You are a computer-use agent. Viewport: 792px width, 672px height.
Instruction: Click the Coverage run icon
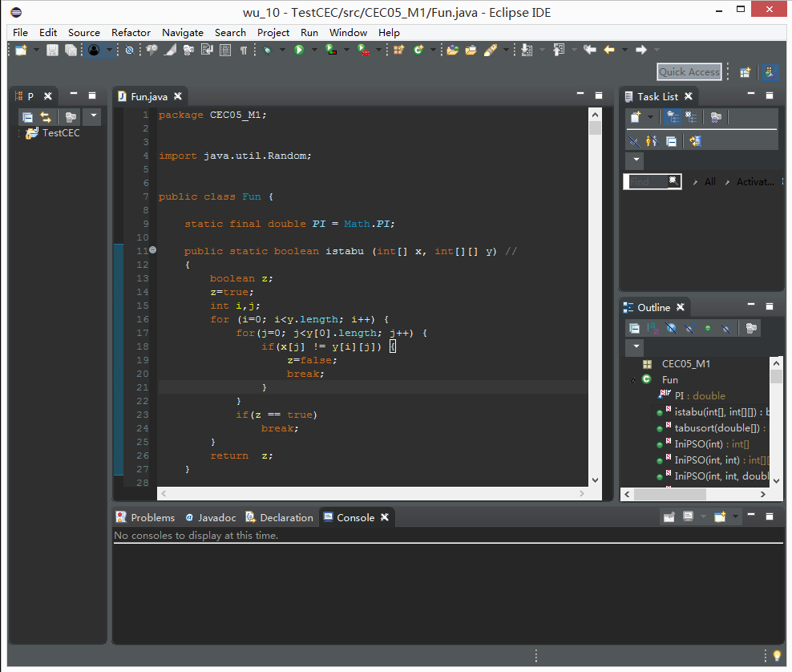[331, 50]
